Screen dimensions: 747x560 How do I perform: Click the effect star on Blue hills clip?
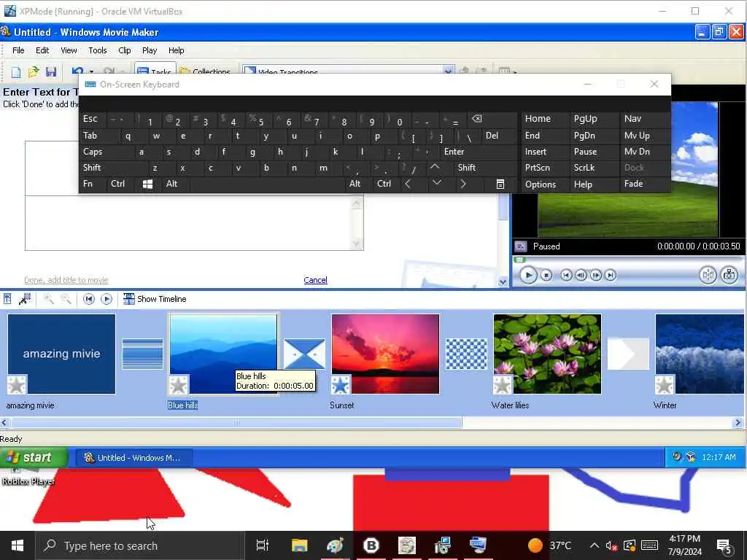coord(179,385)
